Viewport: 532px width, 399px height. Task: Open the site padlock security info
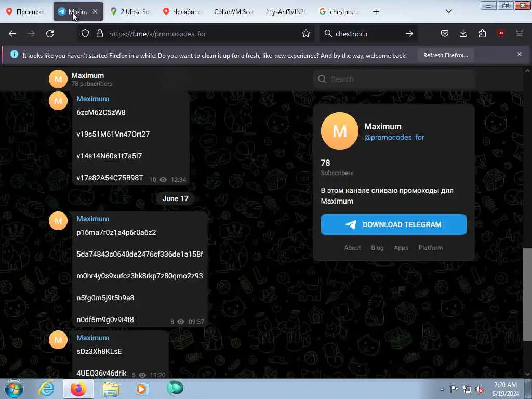[99, 34]
